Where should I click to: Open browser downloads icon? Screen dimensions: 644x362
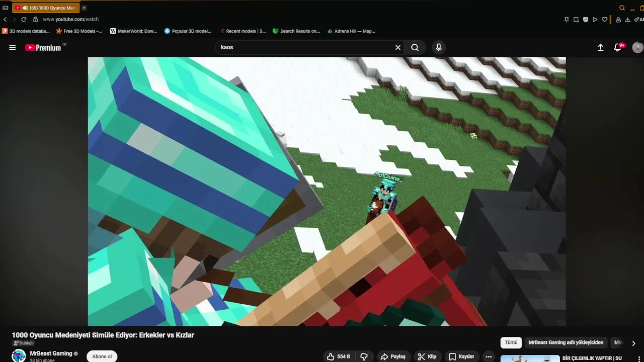pyautogui.click(x=628, y=20)
